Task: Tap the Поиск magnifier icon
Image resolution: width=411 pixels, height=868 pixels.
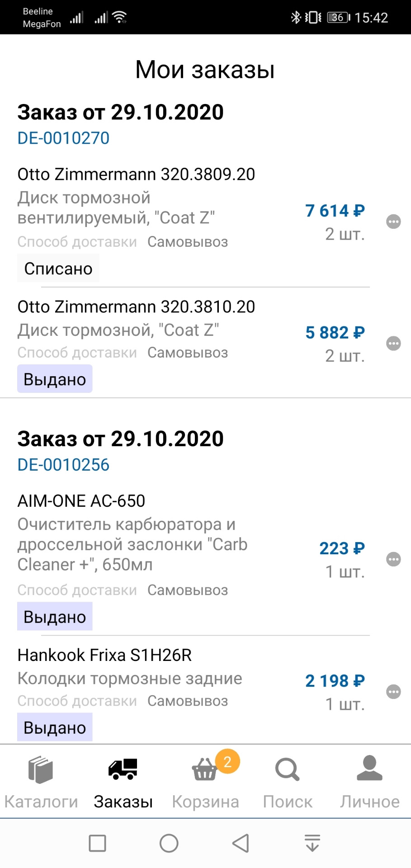Action: click(x=288, y=769)
